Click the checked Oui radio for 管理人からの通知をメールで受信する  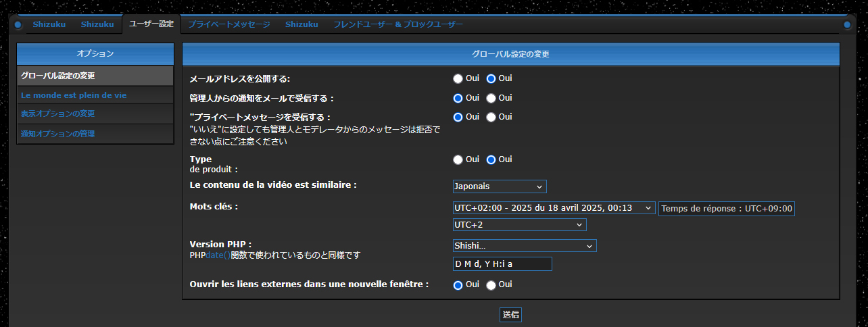coord(458,98)
